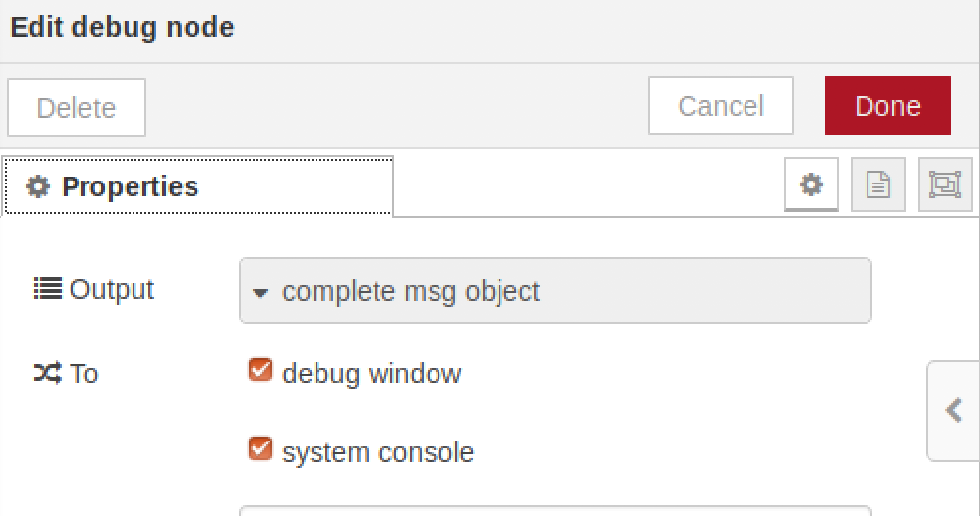Cancel the debug node edits
This screenshot has width=980, height=516.
[x=720, y=106]
